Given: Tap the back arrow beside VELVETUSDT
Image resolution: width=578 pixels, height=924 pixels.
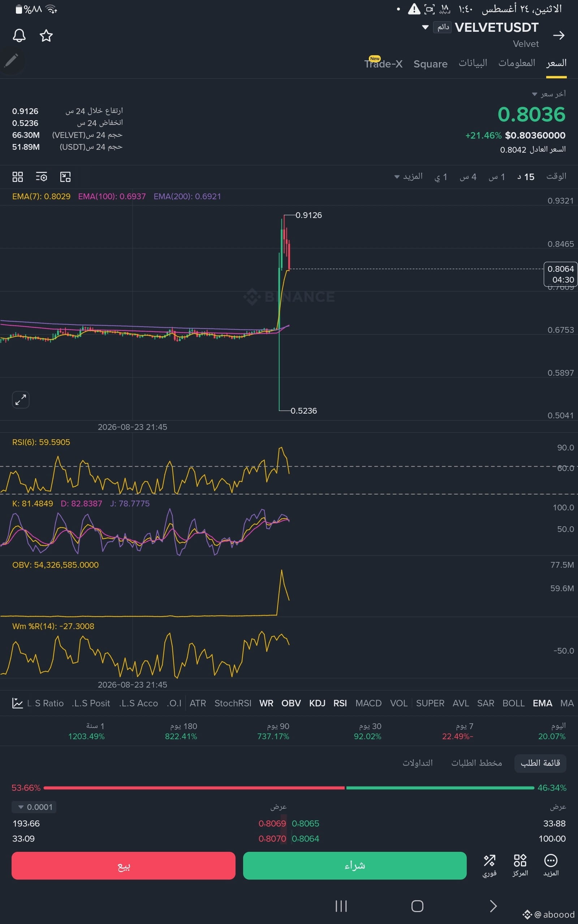Looking at the screenshot, I should click(558, 35).
